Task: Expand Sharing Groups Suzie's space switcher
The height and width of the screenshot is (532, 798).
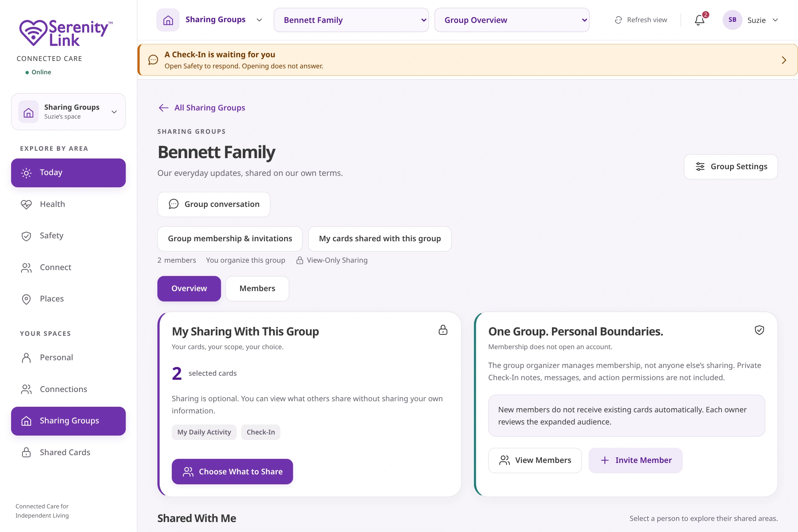Action: click(68, 112)
